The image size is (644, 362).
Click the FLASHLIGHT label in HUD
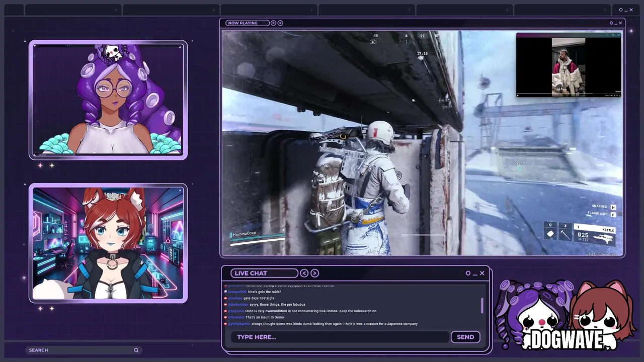pyautogui.click(x=597, y=214)
